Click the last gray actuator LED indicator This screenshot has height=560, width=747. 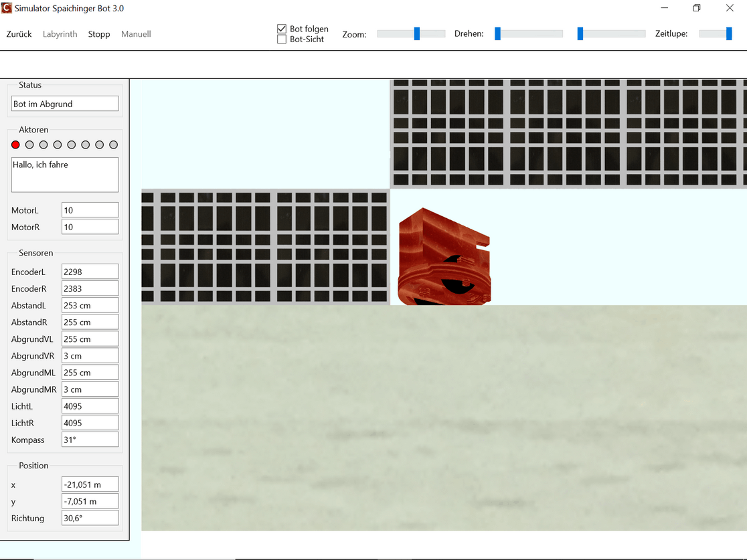click(x=114, y=145)
